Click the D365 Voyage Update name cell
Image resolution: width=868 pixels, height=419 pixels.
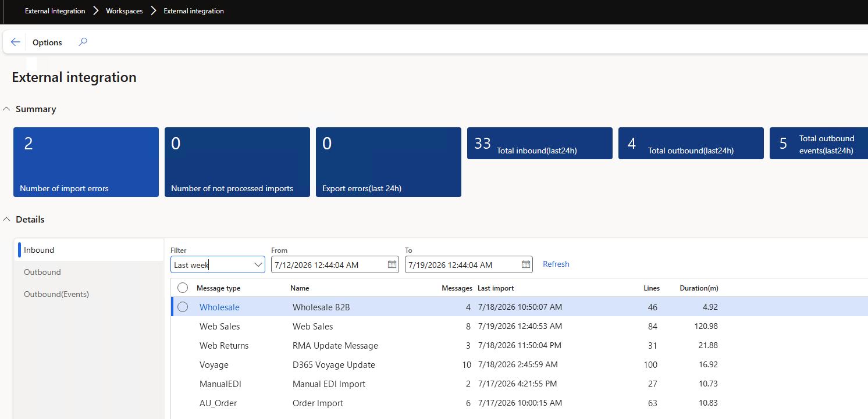334,364
